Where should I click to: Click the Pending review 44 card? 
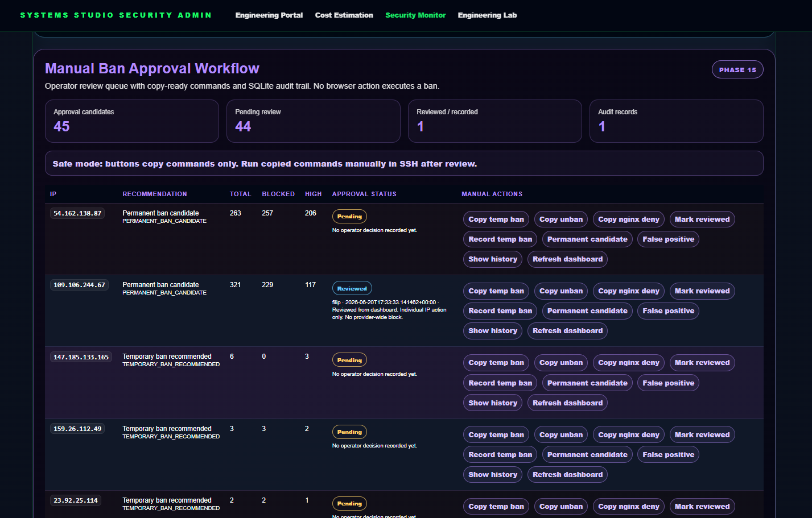tap(314, 121)
